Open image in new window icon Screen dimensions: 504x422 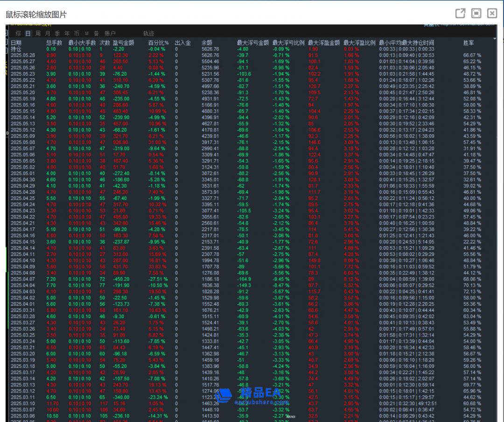click(x=460, y=14)
